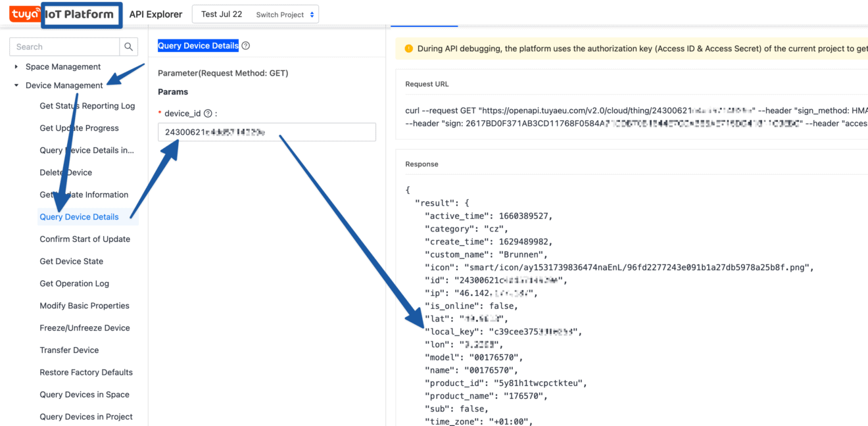Collapse the Device Management tree node
Image resolution: width=868 pixels, height=426 pixels.
coord(16,85)
